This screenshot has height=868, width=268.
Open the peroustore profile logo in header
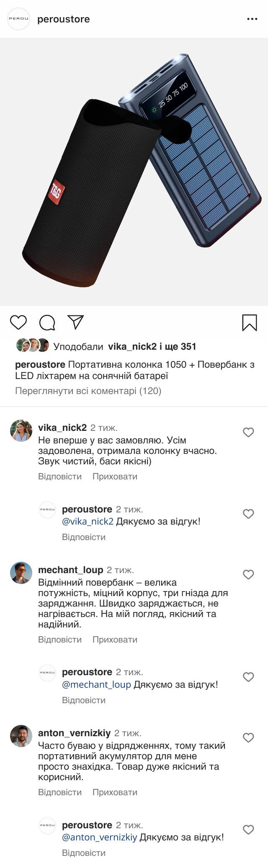[19, 19]
